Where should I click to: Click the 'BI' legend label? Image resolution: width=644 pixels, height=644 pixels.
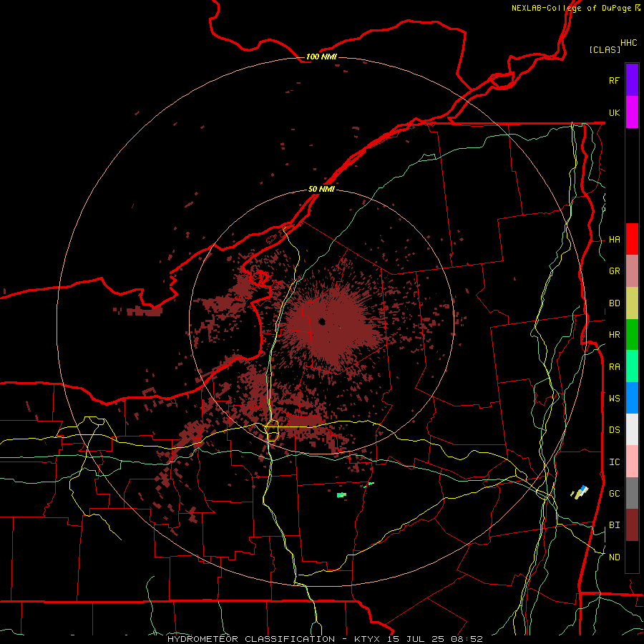614,525
